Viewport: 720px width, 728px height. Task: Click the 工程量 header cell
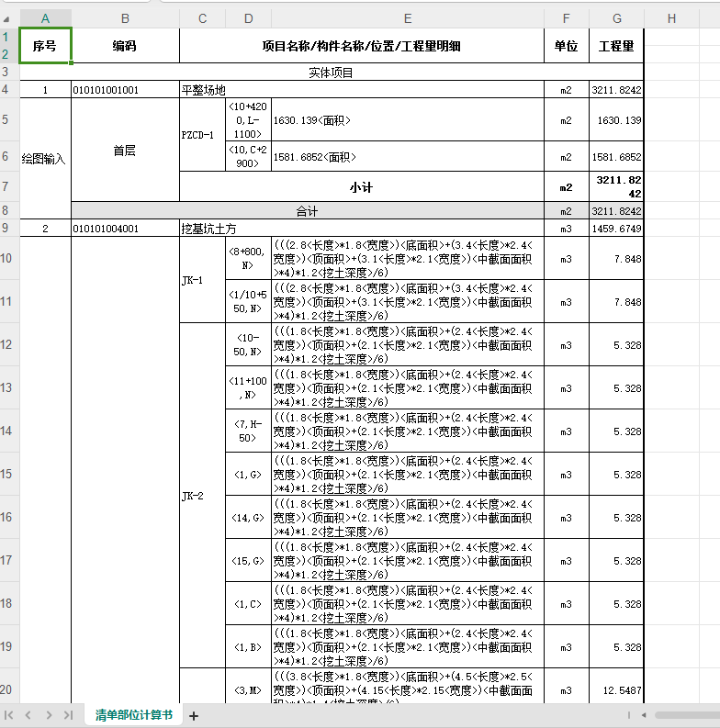click(x=616, y=46)
